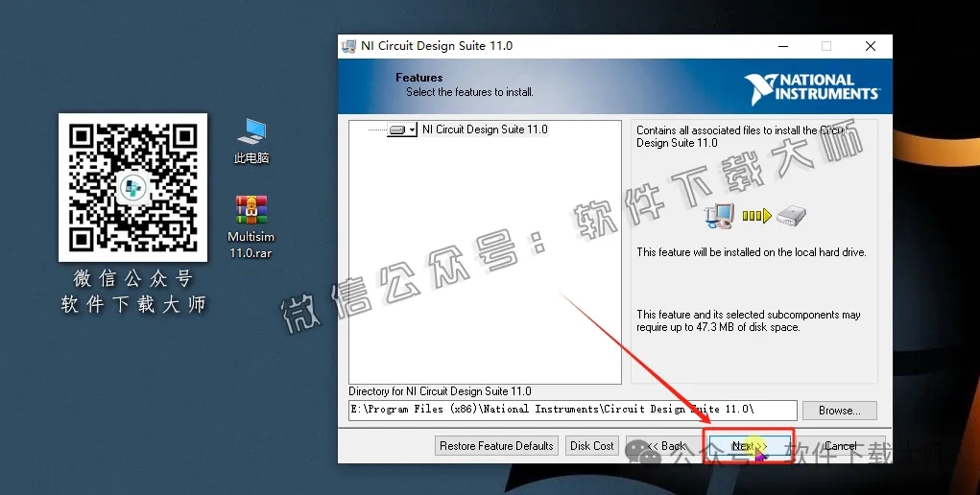Click the "Directory for NI Circuit Design Suite 11.0" label
Image resolution: width=980 pixels, height=495 pixels.
click(x=440, y=391)
